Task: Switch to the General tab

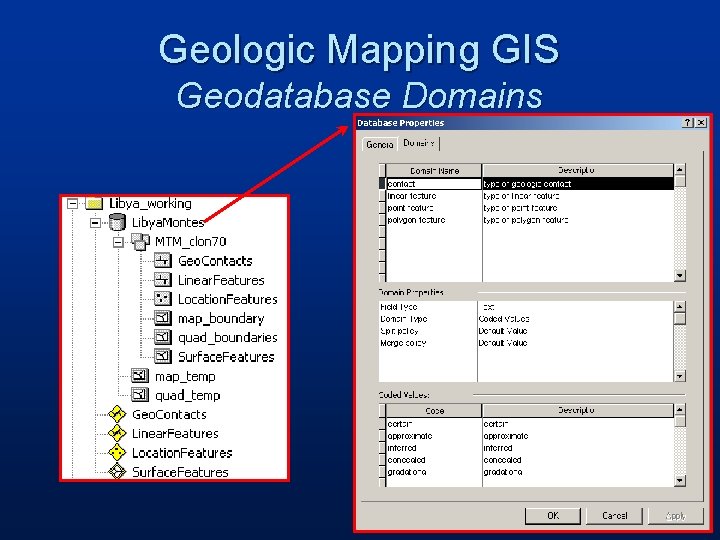Action: pos(380,145)
